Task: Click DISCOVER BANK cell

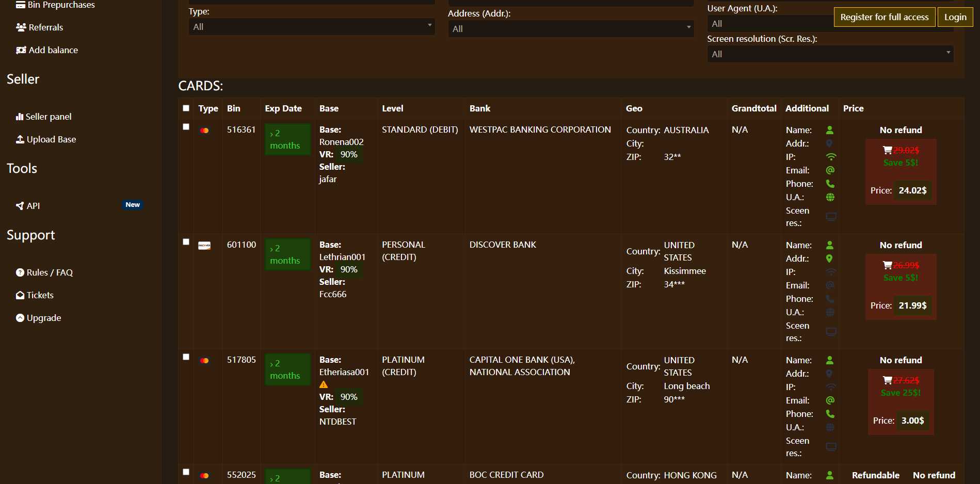Action: click(503, 245)
